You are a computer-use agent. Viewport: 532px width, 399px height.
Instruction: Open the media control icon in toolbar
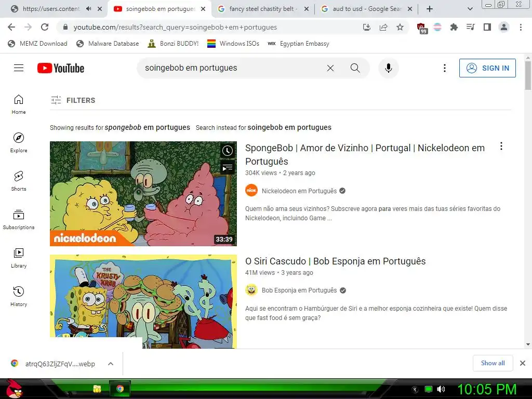[470, 27]
